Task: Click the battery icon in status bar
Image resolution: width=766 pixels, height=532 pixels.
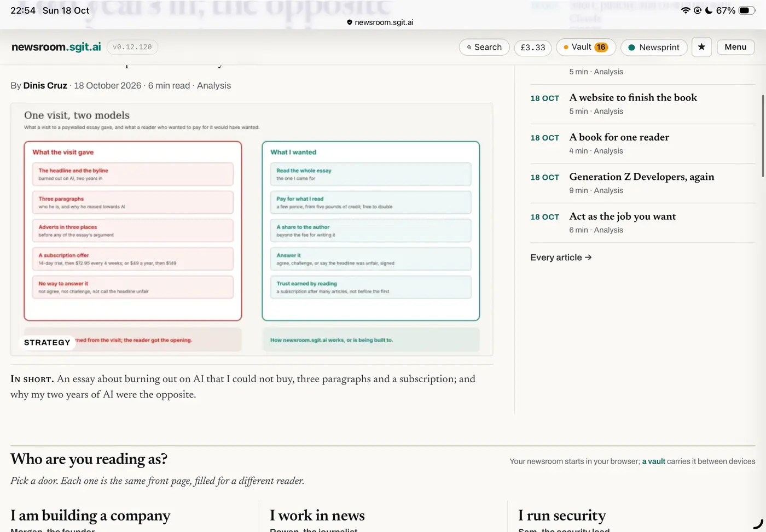Action: point(747,10)
